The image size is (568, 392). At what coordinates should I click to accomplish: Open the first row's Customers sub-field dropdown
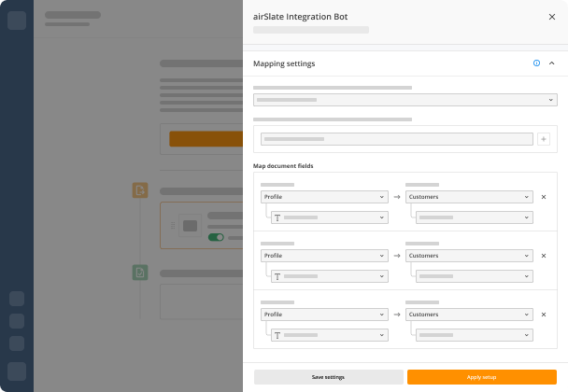coord(475,217)
